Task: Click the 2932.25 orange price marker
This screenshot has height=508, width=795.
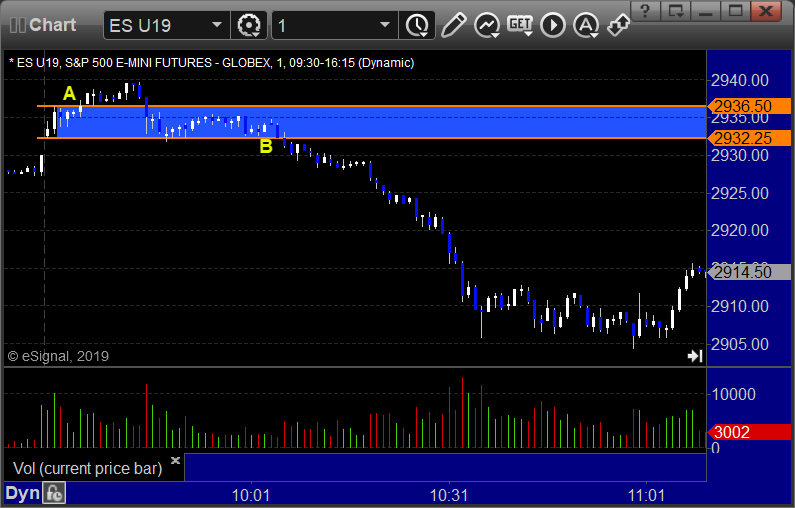Action: point(749,138)
